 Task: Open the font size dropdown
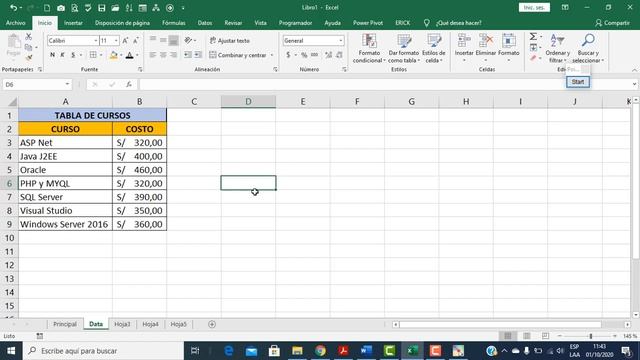pyautogui.click(x=116, y=40)
